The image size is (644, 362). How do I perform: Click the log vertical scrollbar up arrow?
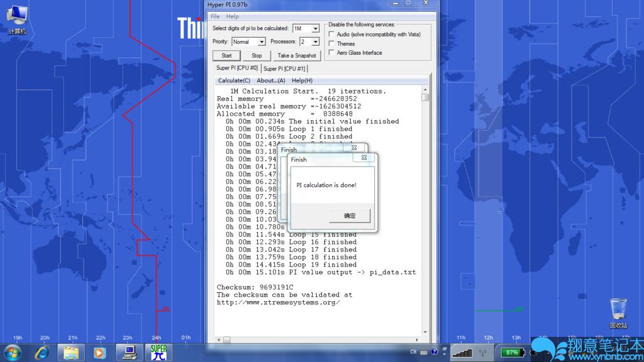click(x=425, y=89)
